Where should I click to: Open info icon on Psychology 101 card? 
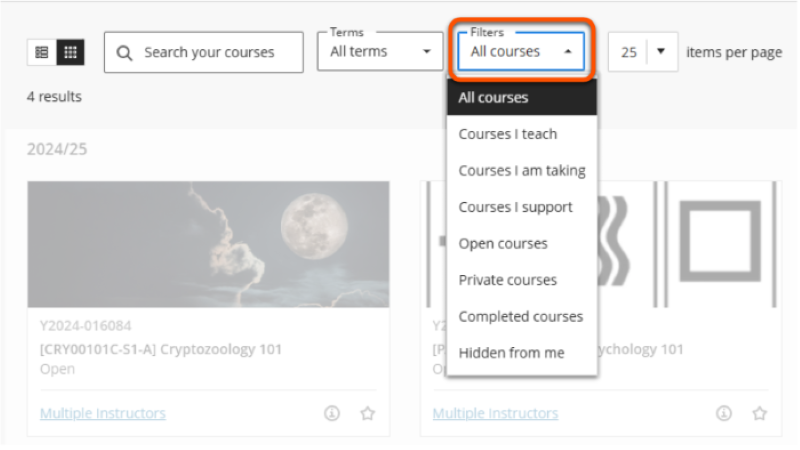724,413
